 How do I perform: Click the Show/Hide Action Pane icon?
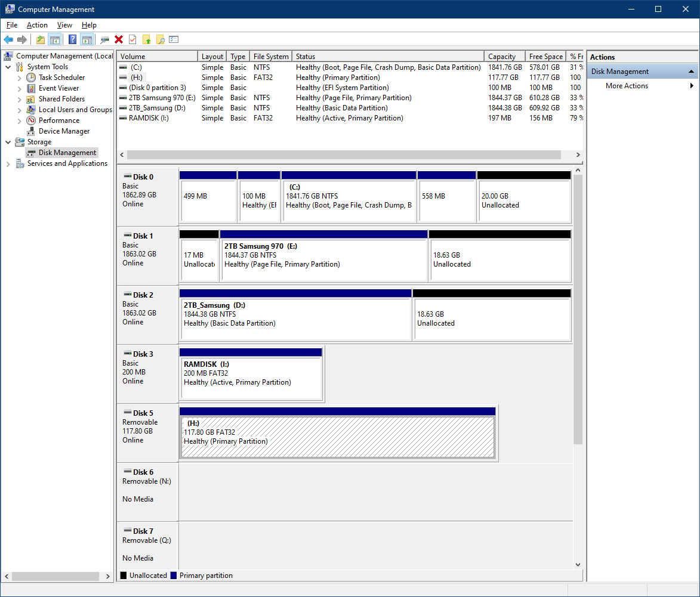coord(87,39)
